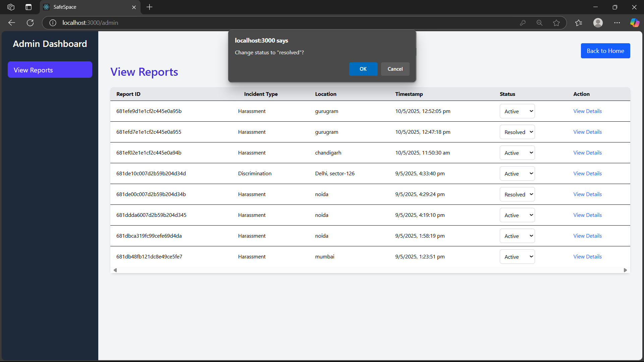Screen dimensions: 644x362
Task: Add the page to favorites with the star icon
Action: click(x=556, y=23)
